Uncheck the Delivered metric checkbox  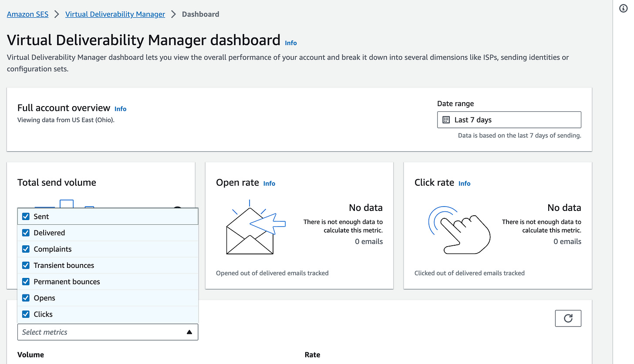click(x=26, y=233)
